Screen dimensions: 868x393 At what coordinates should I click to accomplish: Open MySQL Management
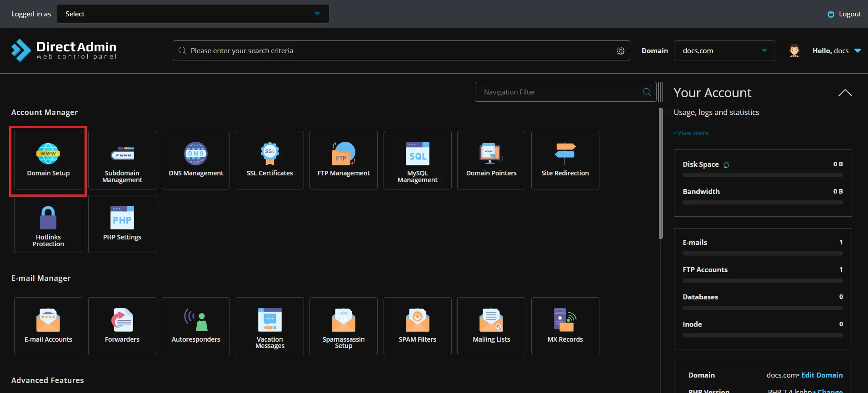[417, 160]
